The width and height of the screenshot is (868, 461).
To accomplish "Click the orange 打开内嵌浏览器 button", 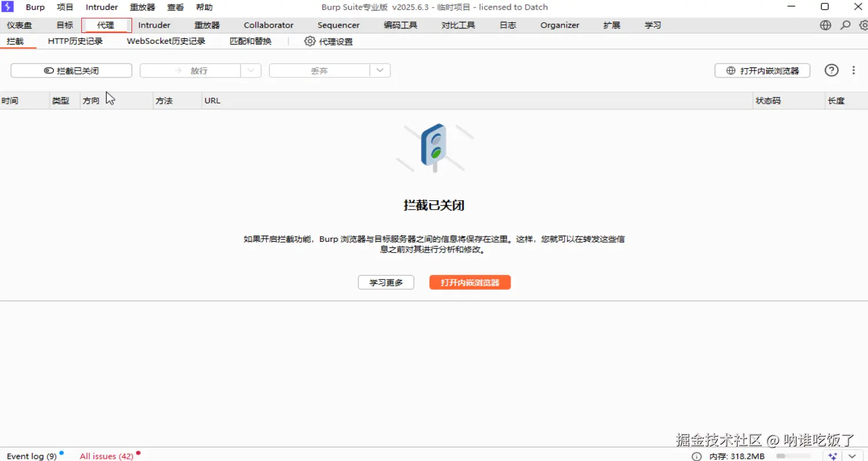I will point(470,283).
